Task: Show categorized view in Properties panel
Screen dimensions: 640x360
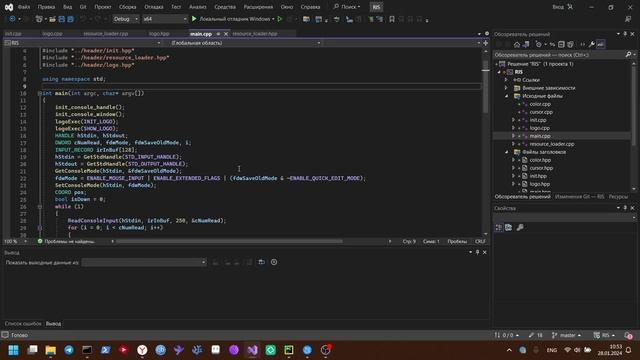Action: click(x=499, y=227)
